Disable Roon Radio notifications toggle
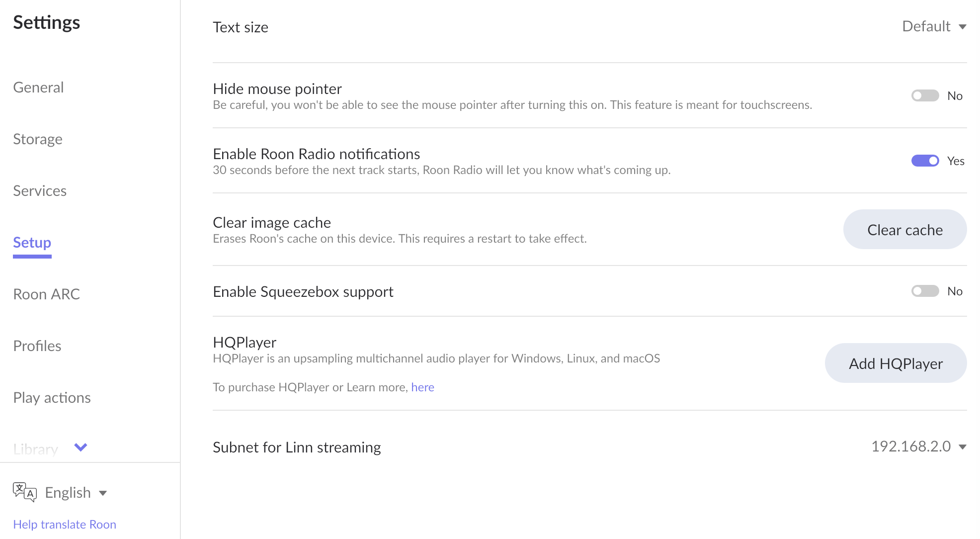Viewport: 980px width, 539px height. [925, 161]
